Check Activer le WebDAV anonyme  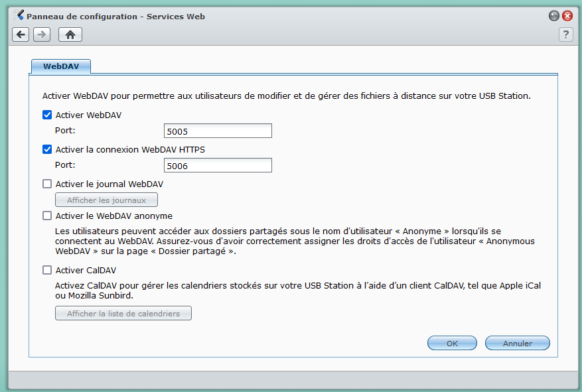[x=47, y=216]
